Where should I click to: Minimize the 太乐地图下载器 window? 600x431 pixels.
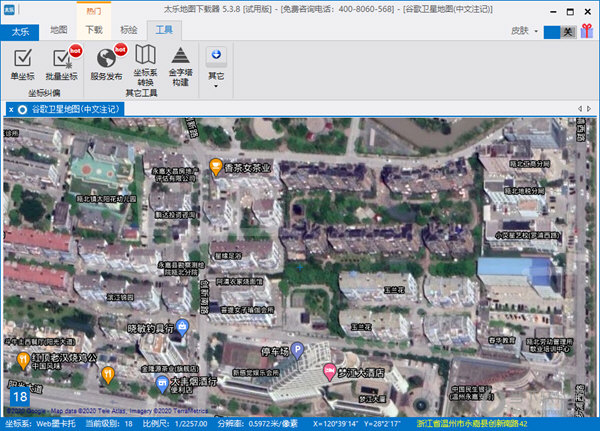(x=553, y=12)
